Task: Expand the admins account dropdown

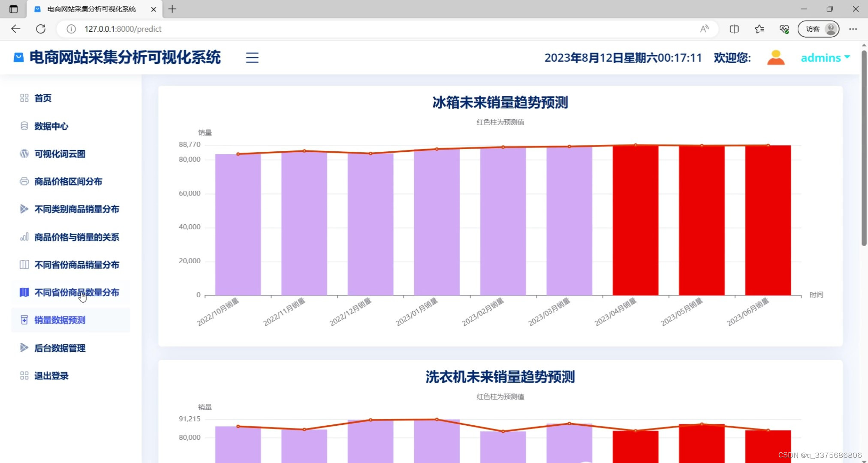Action: click(824, 57)
